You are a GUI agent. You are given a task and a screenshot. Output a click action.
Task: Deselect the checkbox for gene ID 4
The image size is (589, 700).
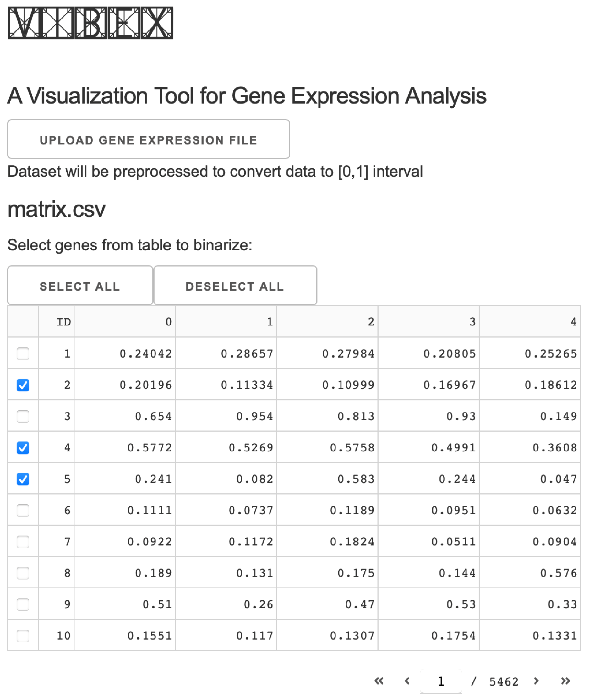point(23,447)
